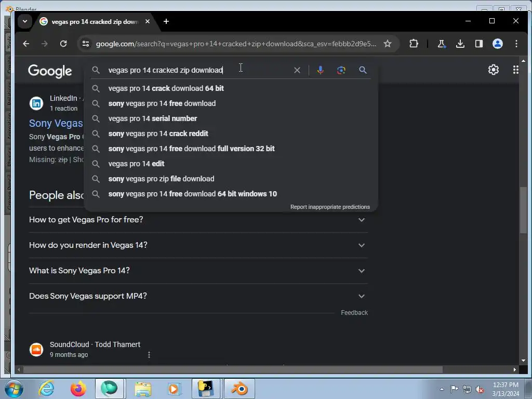Open media player taskbar icon
This screenshot has height=399, width=532.
(x=175, y=389)
